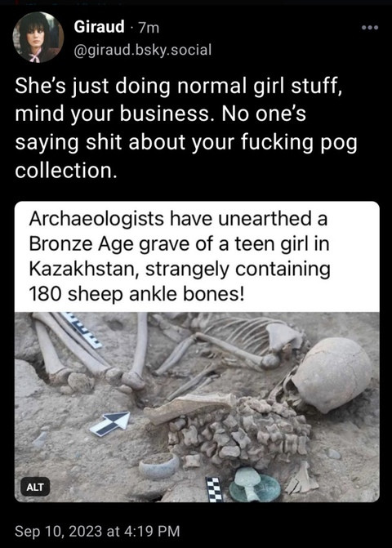This screenshot has width=392, height=548.
Task: Click "180 sheep ankle bones!" caption line
Action: coord(136,295)
